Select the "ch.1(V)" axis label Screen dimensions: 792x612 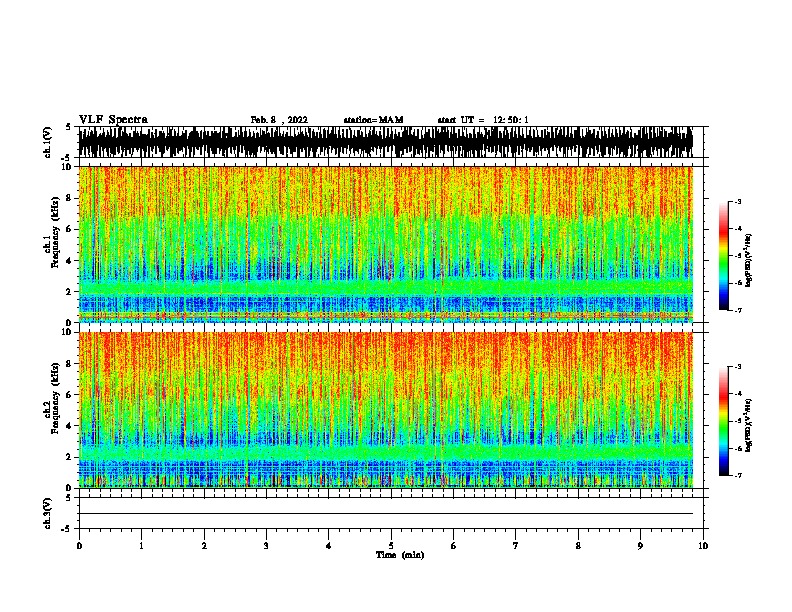48,142
